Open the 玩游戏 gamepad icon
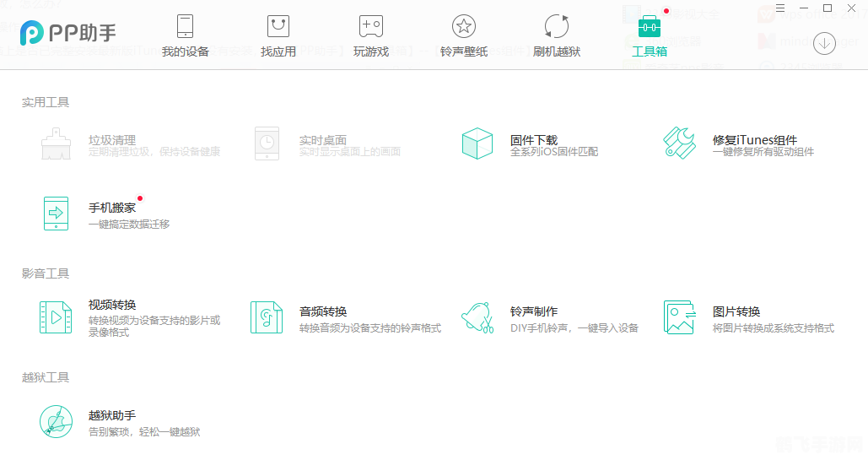Viewport: 868px width, 460px height. 371,26
